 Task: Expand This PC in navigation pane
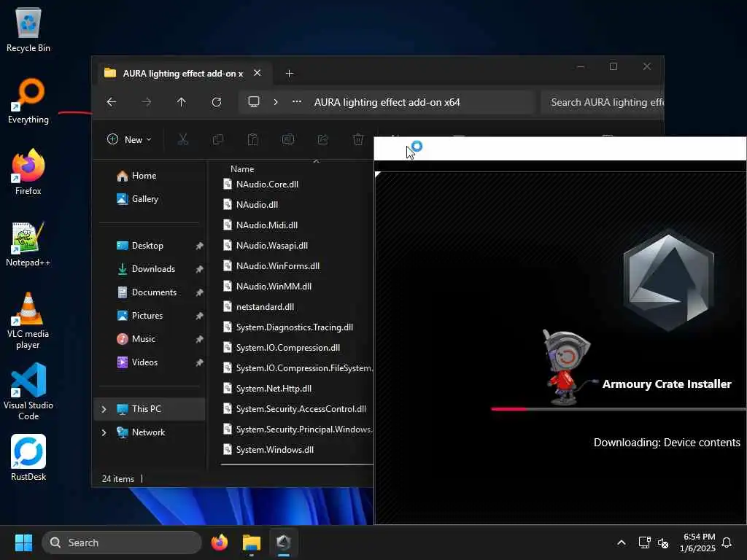(104, 409)
